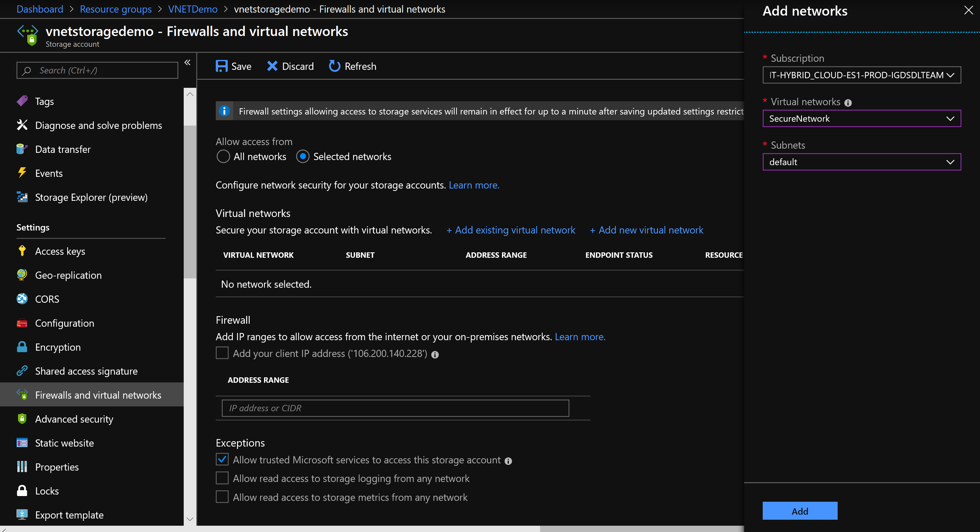Close the Add networks panel
The image size is (980, 532).
[x=969, y=10]
